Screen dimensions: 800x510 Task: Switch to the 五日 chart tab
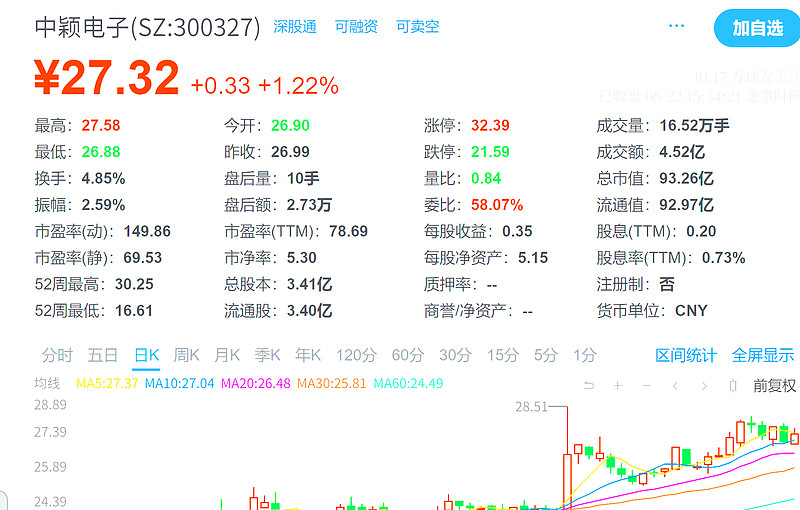click(x=103, y=355)
